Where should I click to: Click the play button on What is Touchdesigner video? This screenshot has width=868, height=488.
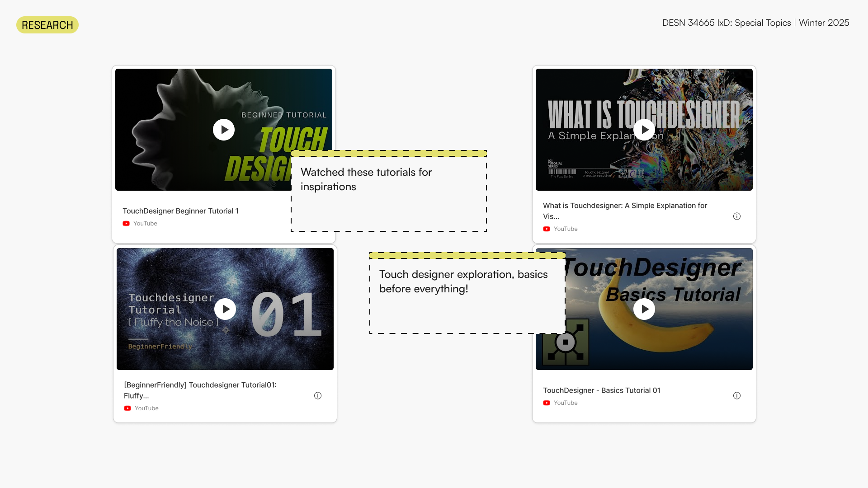coord(644,130)
